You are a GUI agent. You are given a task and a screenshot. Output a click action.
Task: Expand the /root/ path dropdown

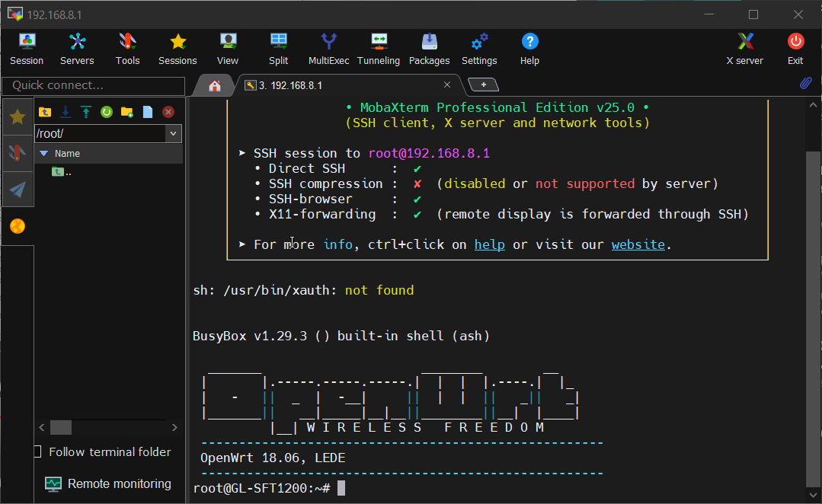coord(173,133)
